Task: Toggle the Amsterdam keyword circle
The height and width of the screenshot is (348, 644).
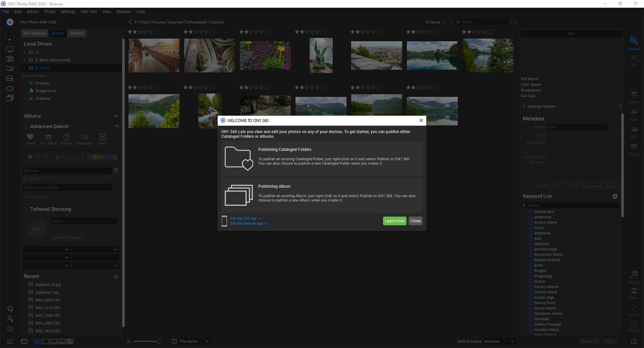Action: point(530,212)
